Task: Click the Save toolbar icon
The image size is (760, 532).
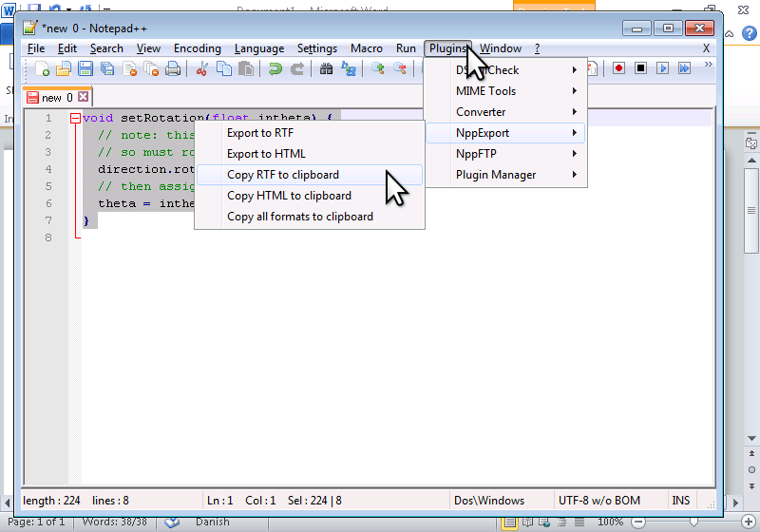Action: (85, 68)
